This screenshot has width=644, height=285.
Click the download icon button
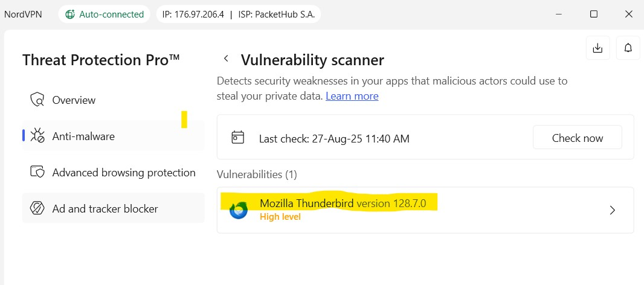click(x=597, y=48)
